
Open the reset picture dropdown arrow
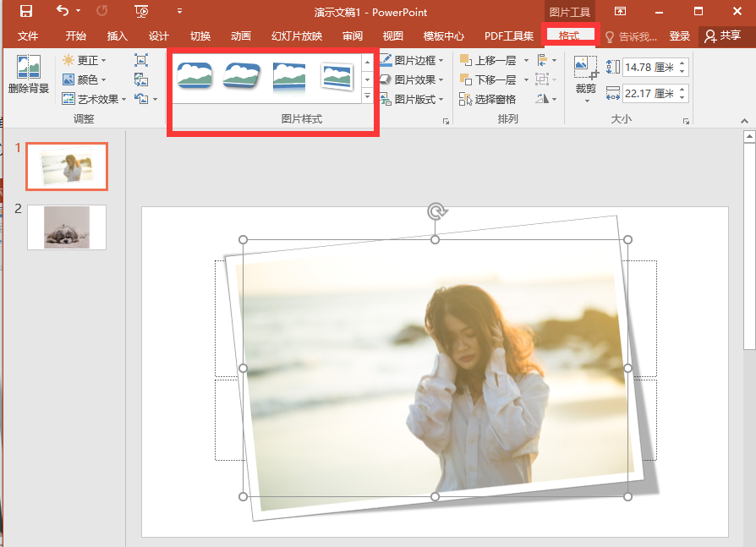(156, 99)
